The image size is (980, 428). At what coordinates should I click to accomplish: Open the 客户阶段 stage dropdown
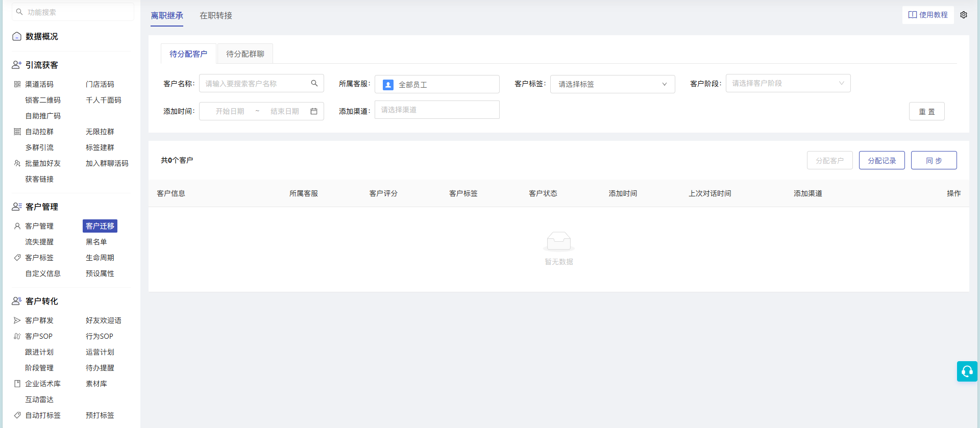pyautogui.click(x=788, y=83)
